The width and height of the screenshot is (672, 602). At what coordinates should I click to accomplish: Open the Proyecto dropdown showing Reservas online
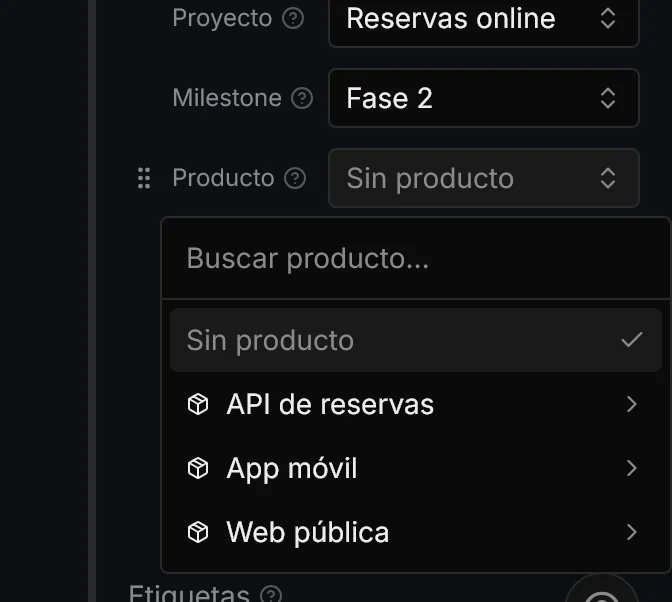tap(484, 21)
